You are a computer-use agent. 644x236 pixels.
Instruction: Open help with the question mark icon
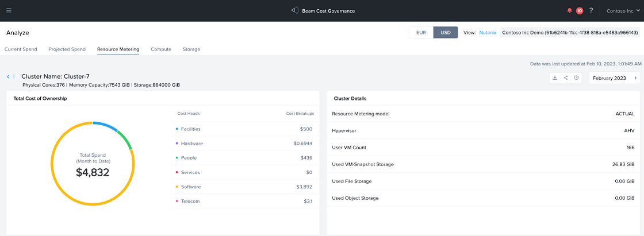591,10
